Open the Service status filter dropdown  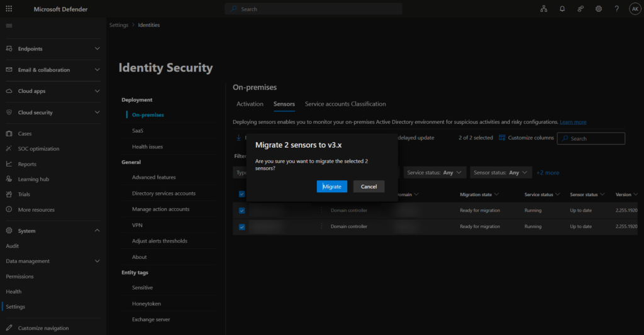pos(435,172)
